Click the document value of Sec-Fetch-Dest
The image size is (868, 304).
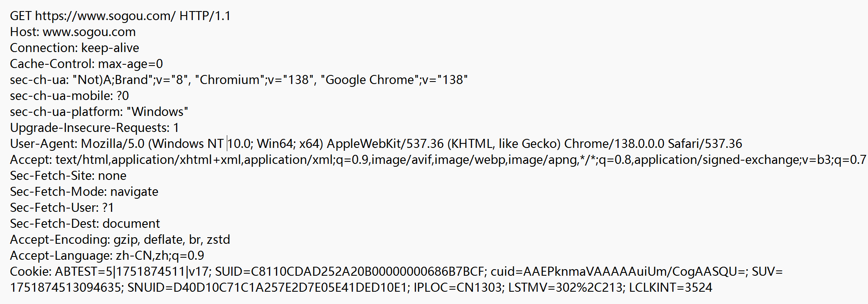pos(131,224)
